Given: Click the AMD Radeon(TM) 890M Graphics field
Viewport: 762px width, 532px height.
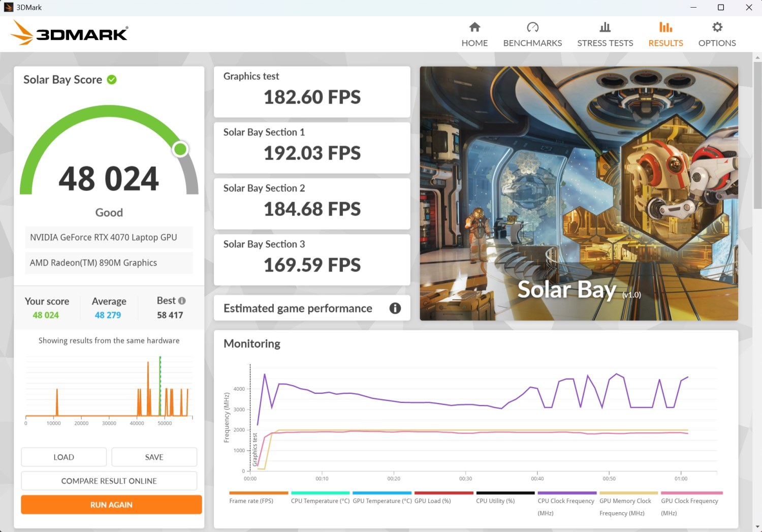Looking at the screenshot, I should [109, 263].
